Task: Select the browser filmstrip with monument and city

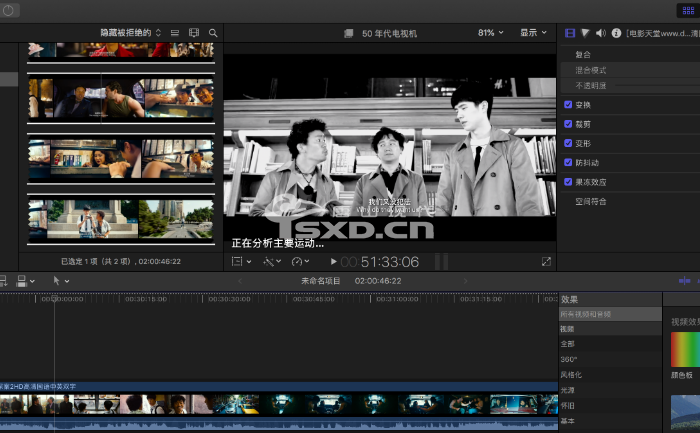Action: pos(121,219)
